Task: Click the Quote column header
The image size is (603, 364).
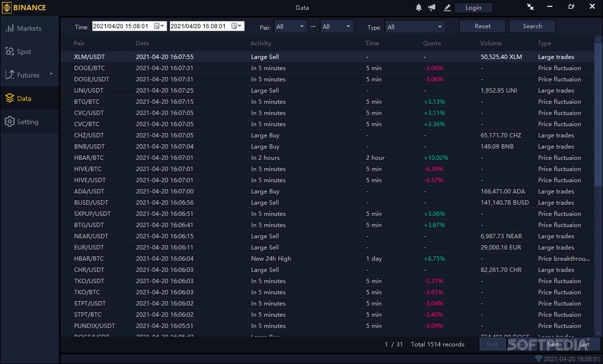Action: (x=432, y=43)
